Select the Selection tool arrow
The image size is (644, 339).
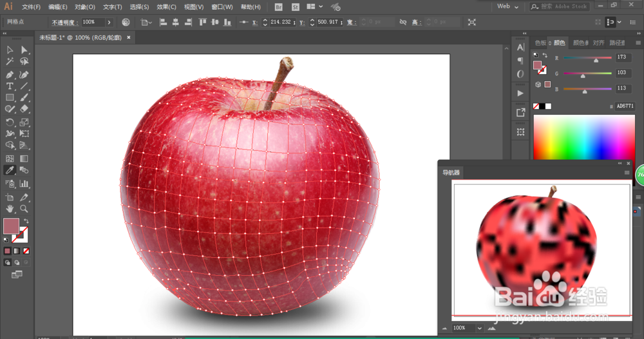[x=10, y=50]
